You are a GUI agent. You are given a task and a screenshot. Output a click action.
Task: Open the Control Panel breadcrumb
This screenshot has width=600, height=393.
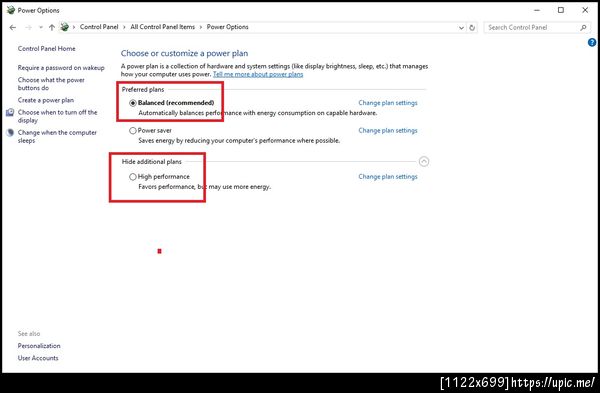(x=99, y=27)
